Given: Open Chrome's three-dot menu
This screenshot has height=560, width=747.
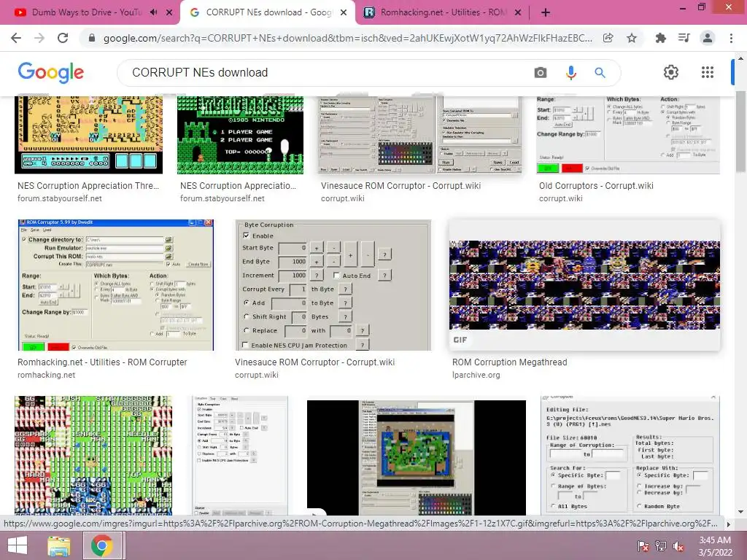Looking at the screenshot, I should [x=731, y=38].
